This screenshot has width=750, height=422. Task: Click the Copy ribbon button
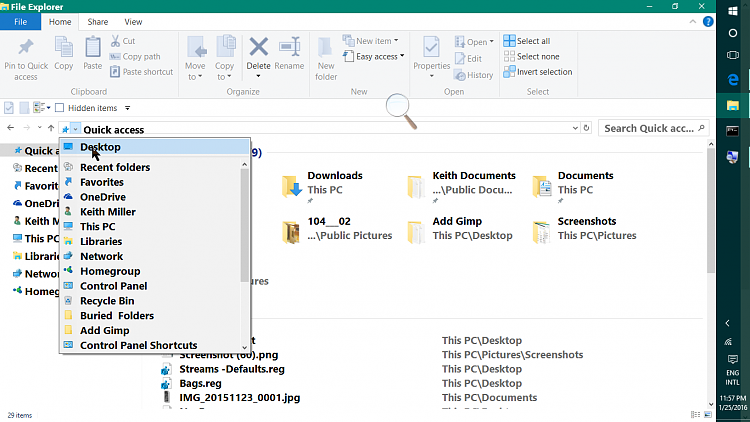(x=64, y=54)
